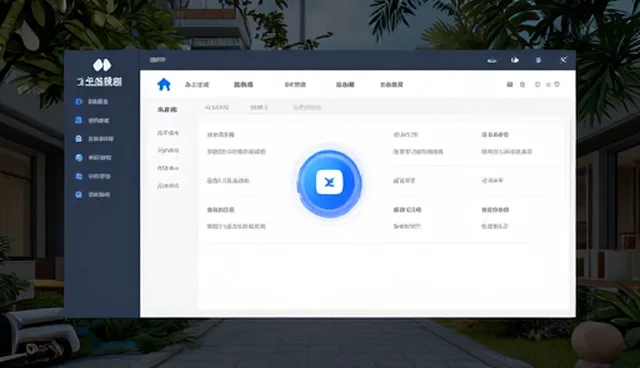Screen dimensions: 640x368
Task: Open the first text tab right of the home icon
Action: pyautogui.click(x=197, y=84)
